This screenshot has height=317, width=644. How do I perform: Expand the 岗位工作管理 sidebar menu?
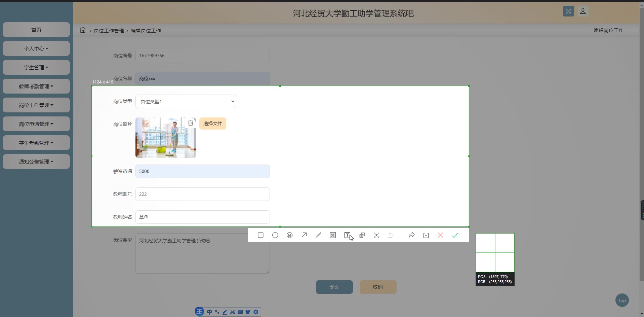[x=36, y=105]
